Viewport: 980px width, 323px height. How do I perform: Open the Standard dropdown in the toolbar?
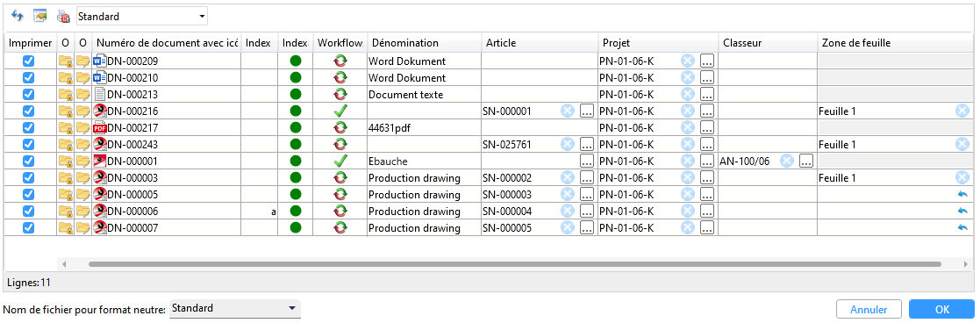(142, 17)
